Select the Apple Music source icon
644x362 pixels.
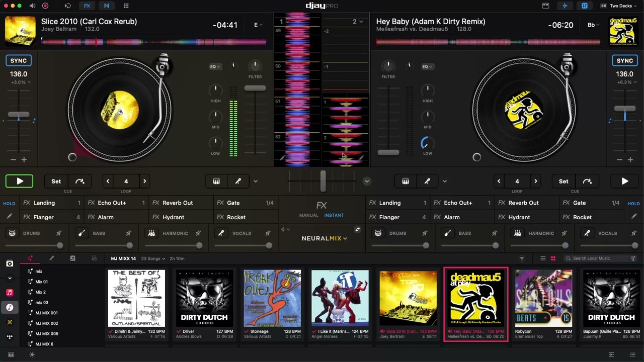(10, 293)
